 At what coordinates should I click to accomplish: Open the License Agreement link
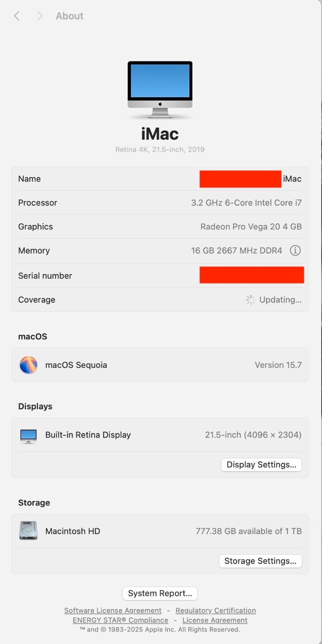[x=215, y=620]
